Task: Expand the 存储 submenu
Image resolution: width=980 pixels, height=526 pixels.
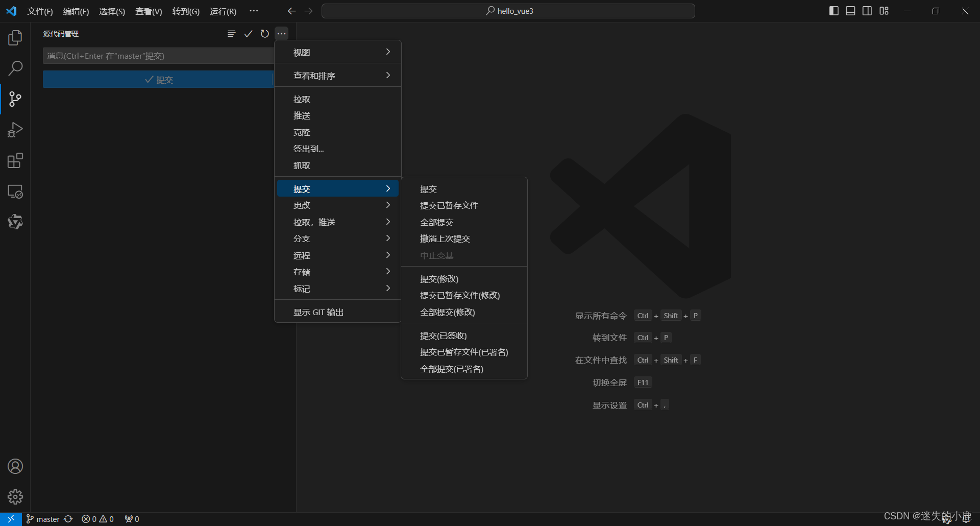Action: [x=338, y=272]
